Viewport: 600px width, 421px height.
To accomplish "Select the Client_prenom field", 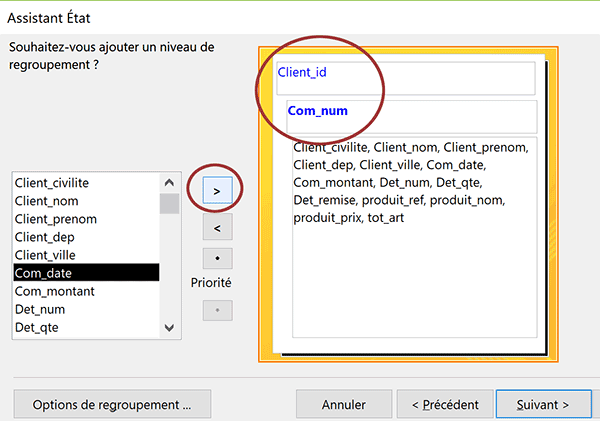I will click(x=86, y=219).
